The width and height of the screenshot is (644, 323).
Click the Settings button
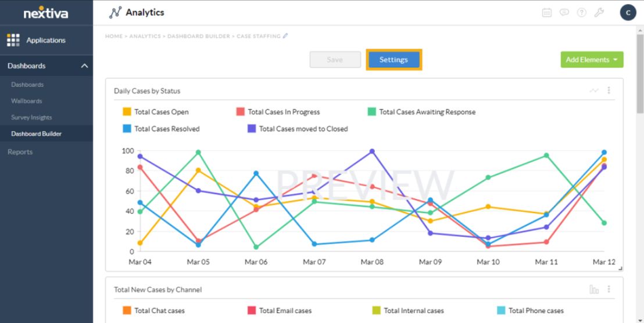(x=393, y=59)
